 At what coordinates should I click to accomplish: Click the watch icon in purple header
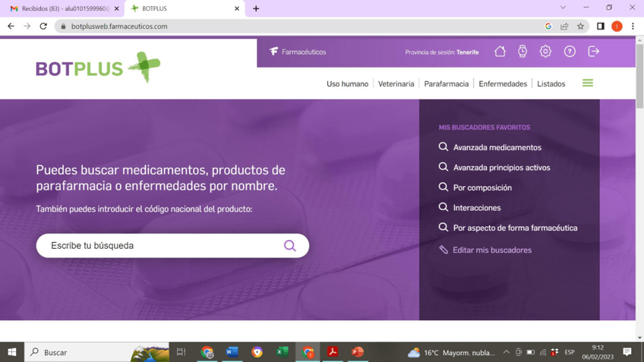point(522,52)
